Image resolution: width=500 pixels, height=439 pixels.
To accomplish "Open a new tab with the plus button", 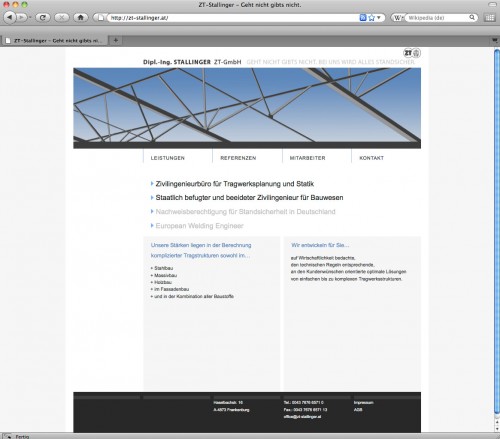I will click(116, 40).
